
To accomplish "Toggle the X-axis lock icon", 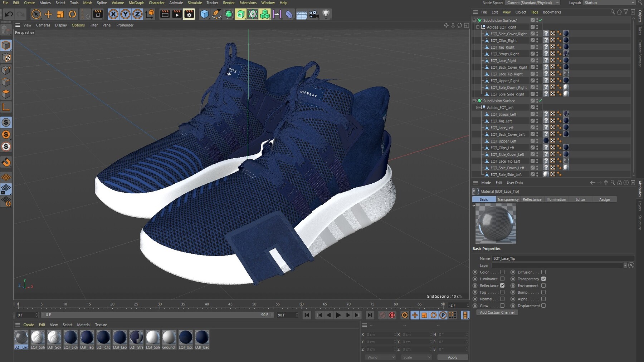I will click(113, 14).
